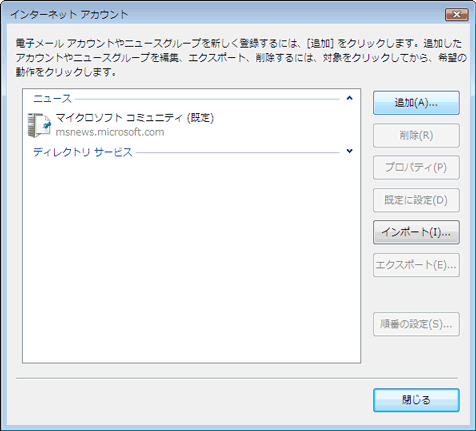
Task: Click the インターネット アカウント title bar text
Action: click(69, 15)
